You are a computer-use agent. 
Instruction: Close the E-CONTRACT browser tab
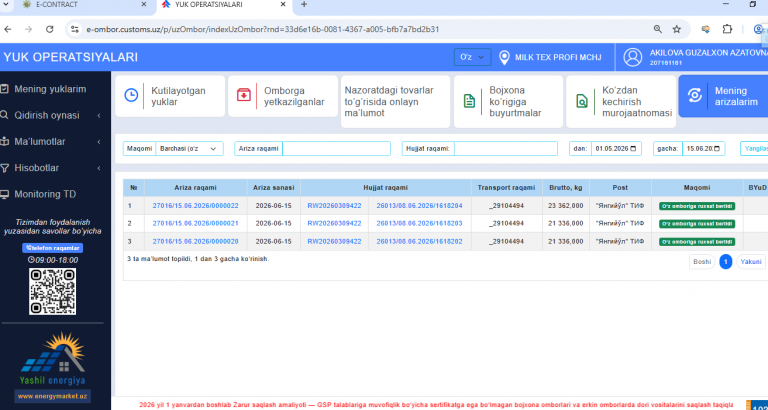tap(144, 4)
